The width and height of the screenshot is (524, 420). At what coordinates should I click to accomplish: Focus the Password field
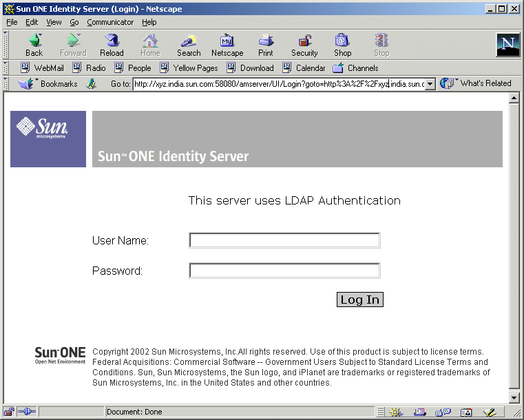click(284, 271)
